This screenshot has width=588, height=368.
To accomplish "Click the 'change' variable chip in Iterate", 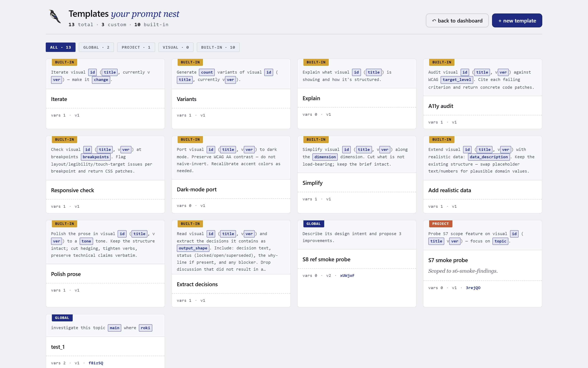I will coord(101,80).
